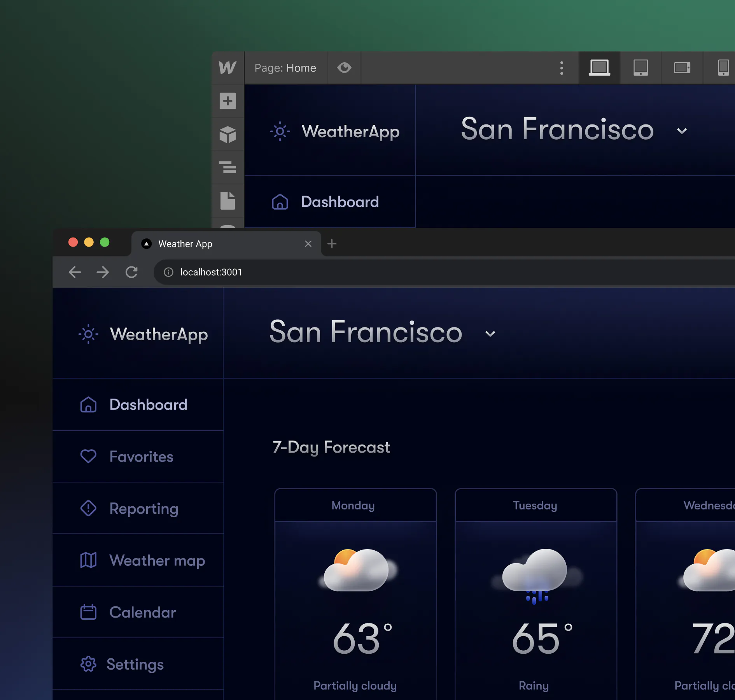The image size is (735, 700).
Task: Reload the localhost page
Action: point(131,272)
